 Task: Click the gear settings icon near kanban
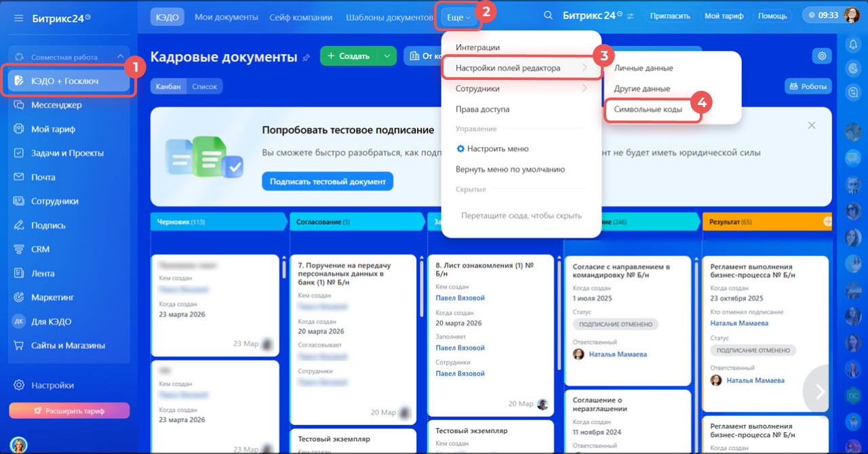coord(823,56)
